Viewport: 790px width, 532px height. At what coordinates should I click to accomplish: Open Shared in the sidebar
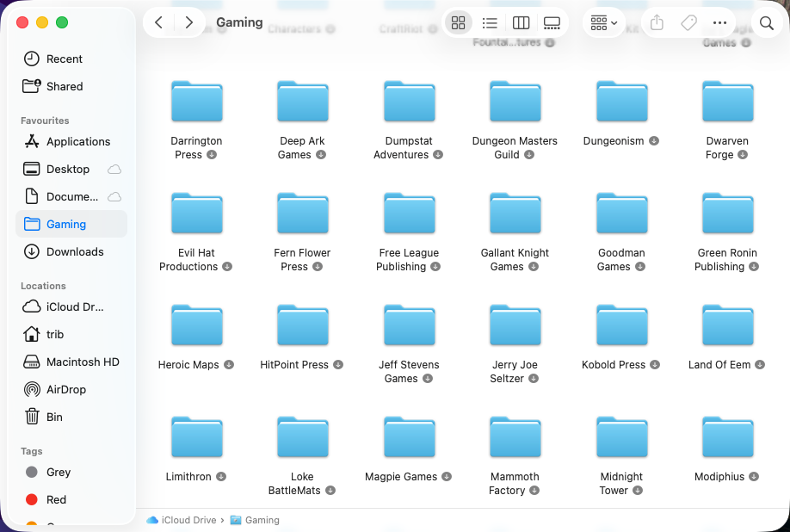point(71,86)
